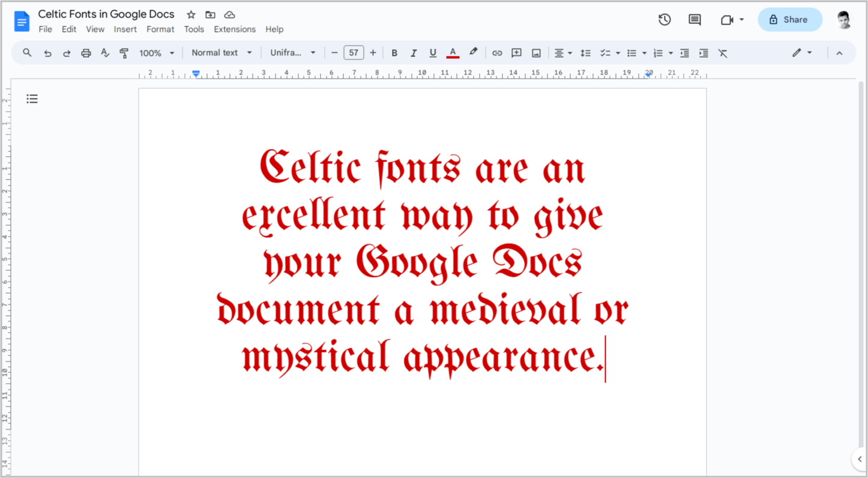
Task: Open the Normal text styles dropdown
Action: point(222,53)
